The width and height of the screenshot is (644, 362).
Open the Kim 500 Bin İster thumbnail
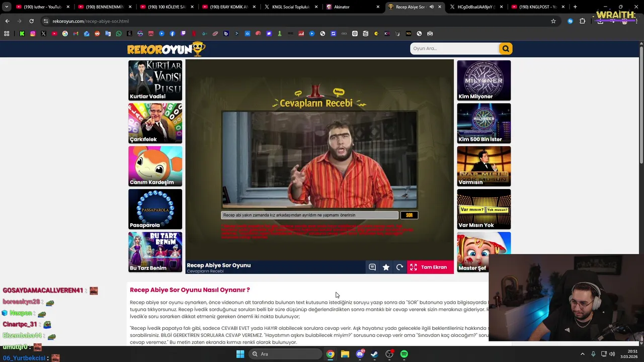pyautogui.click(x=484, y=123)
